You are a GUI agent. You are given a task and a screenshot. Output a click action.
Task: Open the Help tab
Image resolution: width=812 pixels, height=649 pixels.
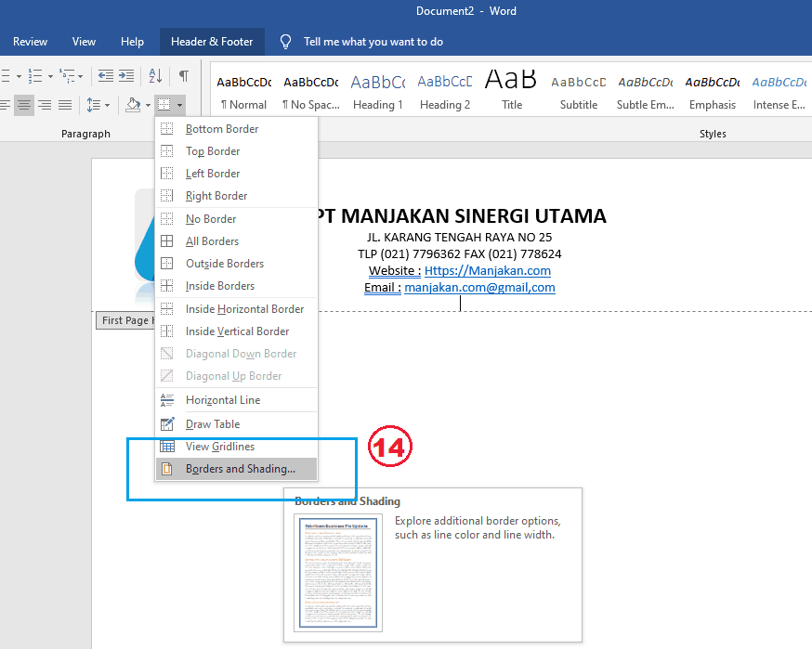[x=132, y=42]
